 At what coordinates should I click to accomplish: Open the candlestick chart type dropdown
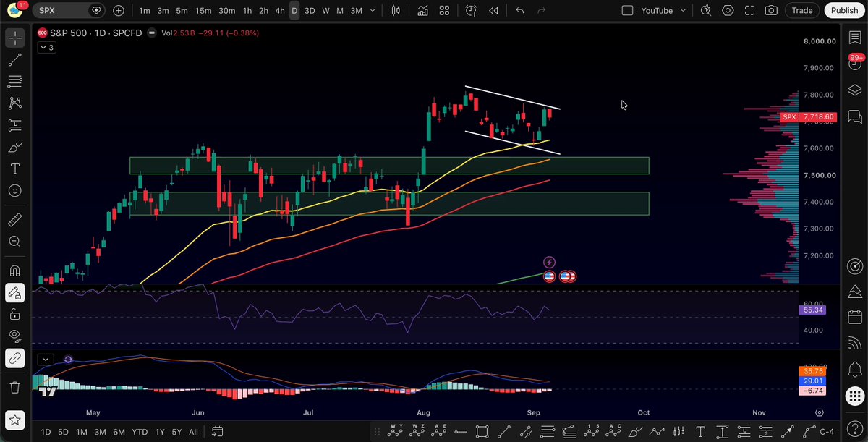pyautogui.click(x=396, y=11)
